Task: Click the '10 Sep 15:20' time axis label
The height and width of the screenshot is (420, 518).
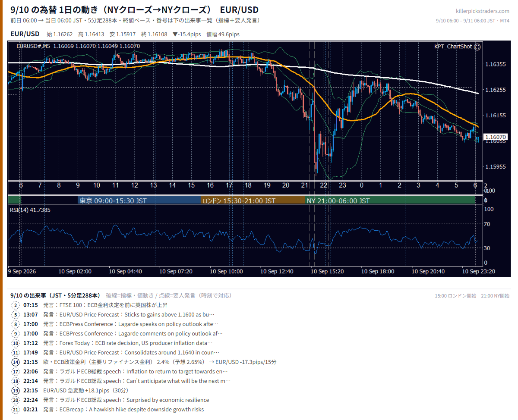Action: [x=327, y=272]
